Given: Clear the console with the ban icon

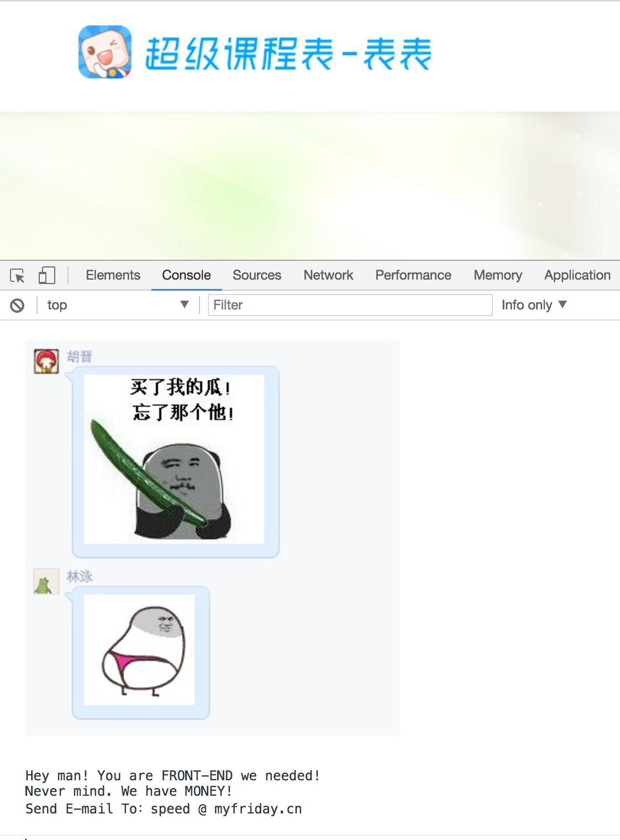Looking at the screenshot, I should pos(17,305).
